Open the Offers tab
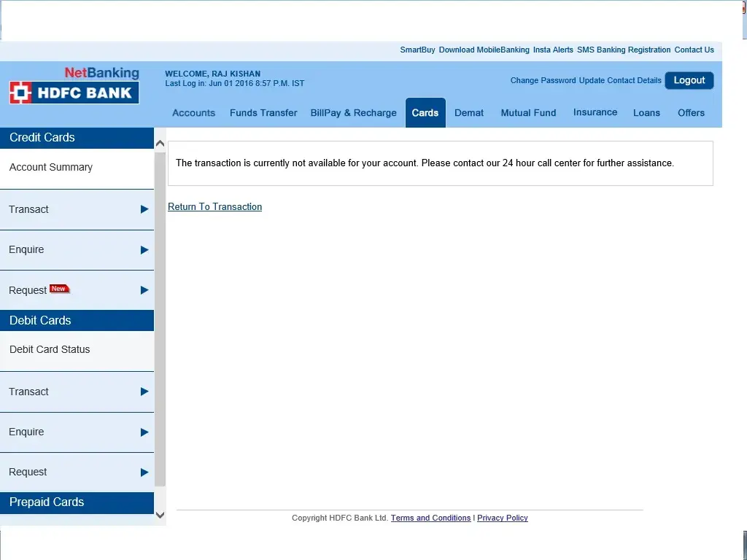 coord(692,113)
